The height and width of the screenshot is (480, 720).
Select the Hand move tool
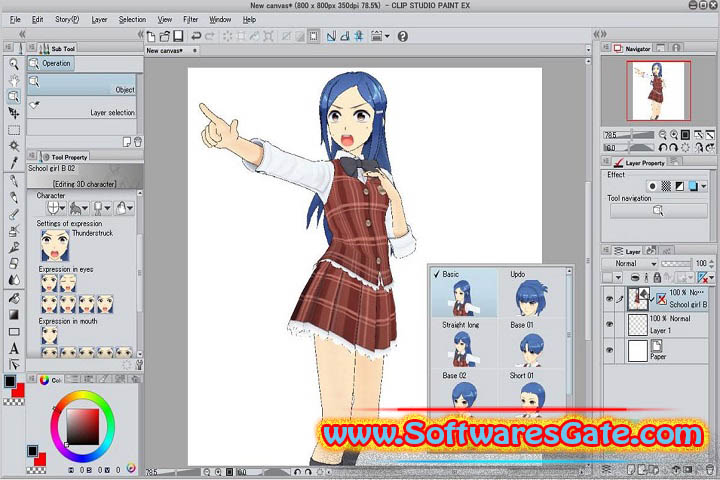click(14, 80)
